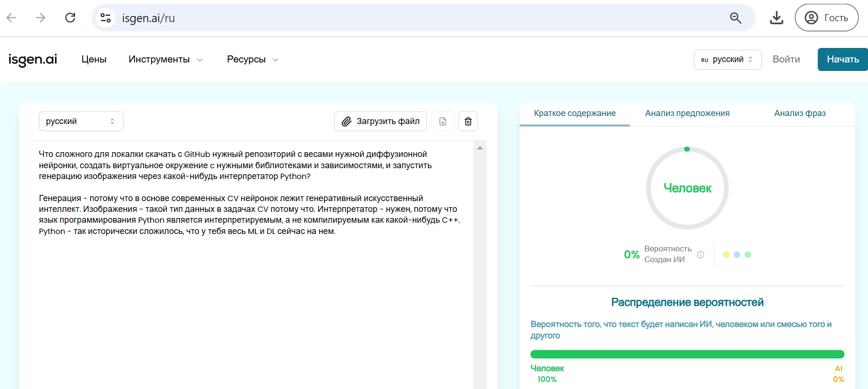Click the Начать button
The image size is (868, 389).
click(843, 59)
